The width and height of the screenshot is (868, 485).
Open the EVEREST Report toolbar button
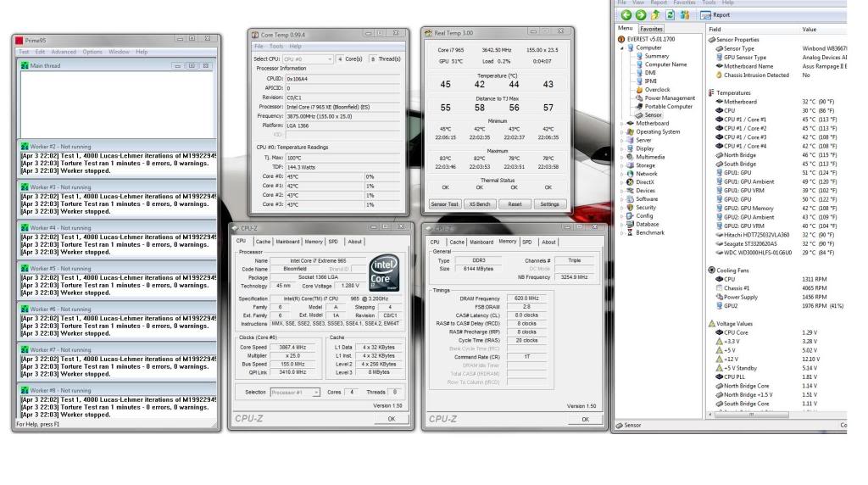715,14
